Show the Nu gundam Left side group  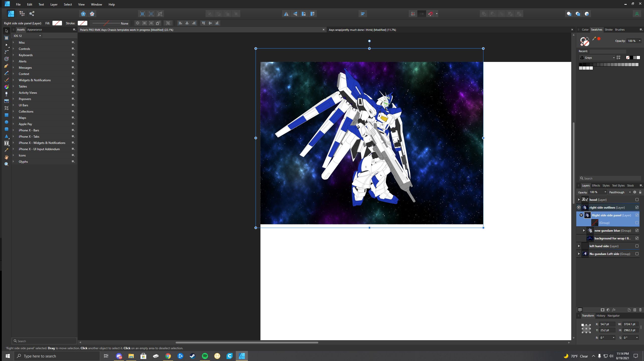coord(637,254)
